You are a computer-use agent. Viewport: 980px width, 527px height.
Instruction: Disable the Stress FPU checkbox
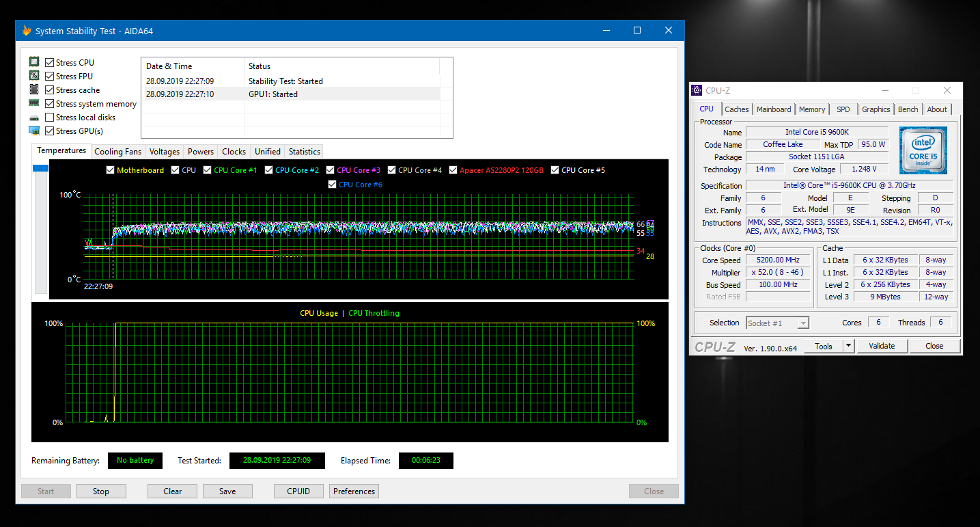coord(49,77)
